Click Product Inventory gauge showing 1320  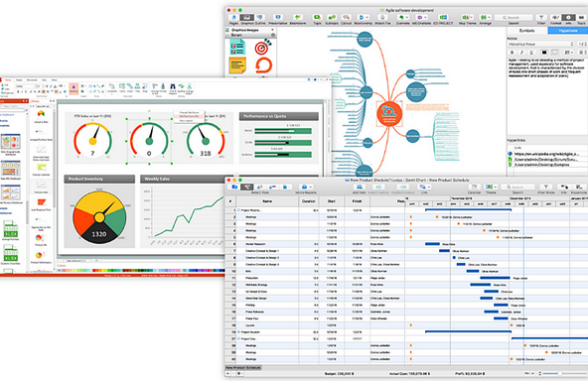(99, 217)
